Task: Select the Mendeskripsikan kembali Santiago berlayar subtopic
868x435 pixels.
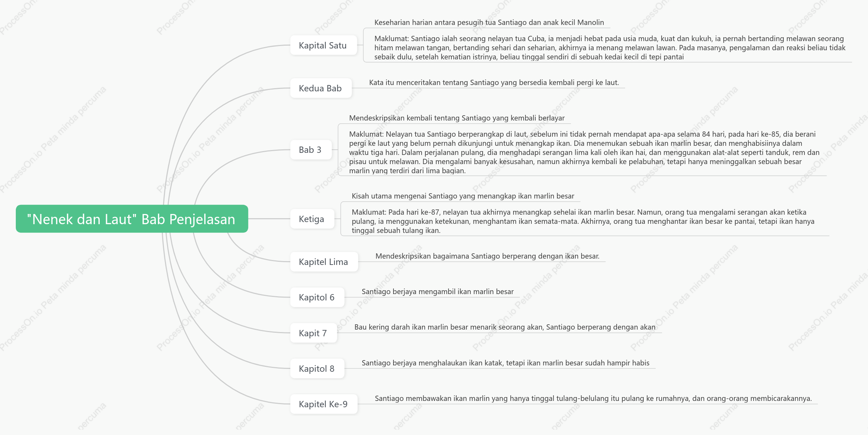Action: (457, 118)
